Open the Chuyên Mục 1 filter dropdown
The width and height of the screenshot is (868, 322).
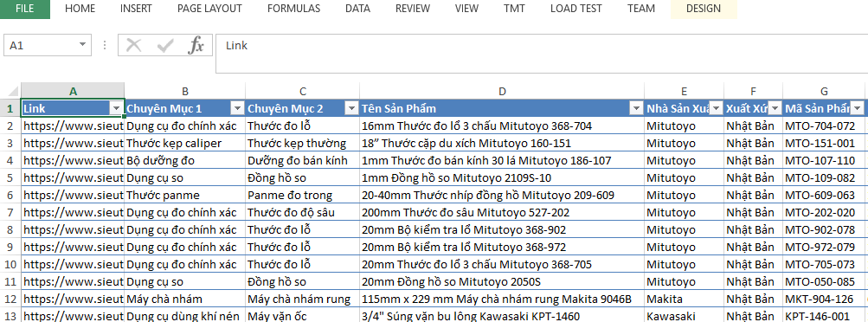click(x=237, y=109)
